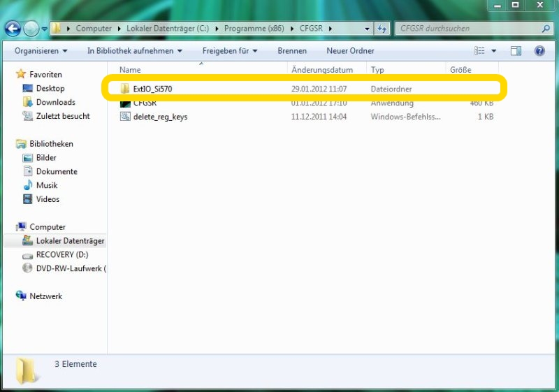The width and height of the screenshot is (559, 392).
Task: Select Downloads in Favoriten sidebar
Action: tap(56, 102)
